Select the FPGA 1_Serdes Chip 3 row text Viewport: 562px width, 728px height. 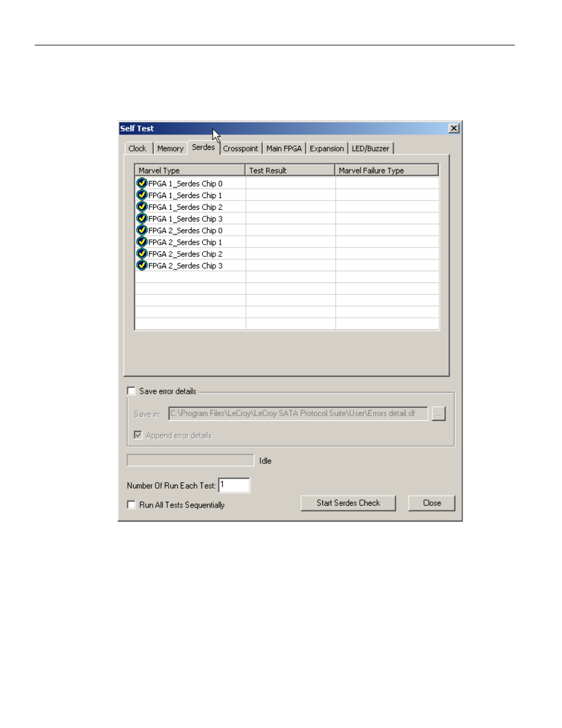186,219
